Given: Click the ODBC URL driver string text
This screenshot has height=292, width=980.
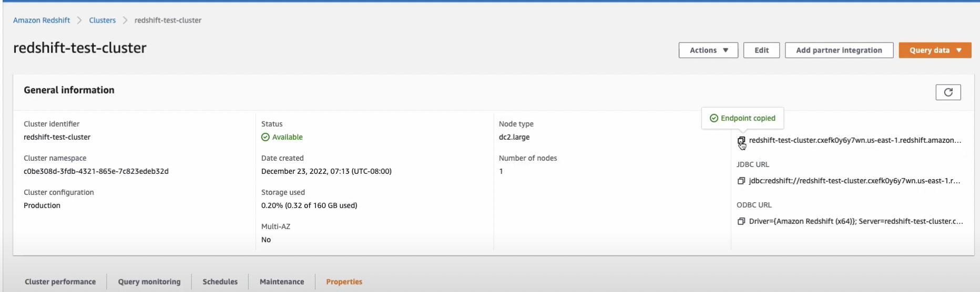Looking at the screenshot, I should [x=856, y=222].
